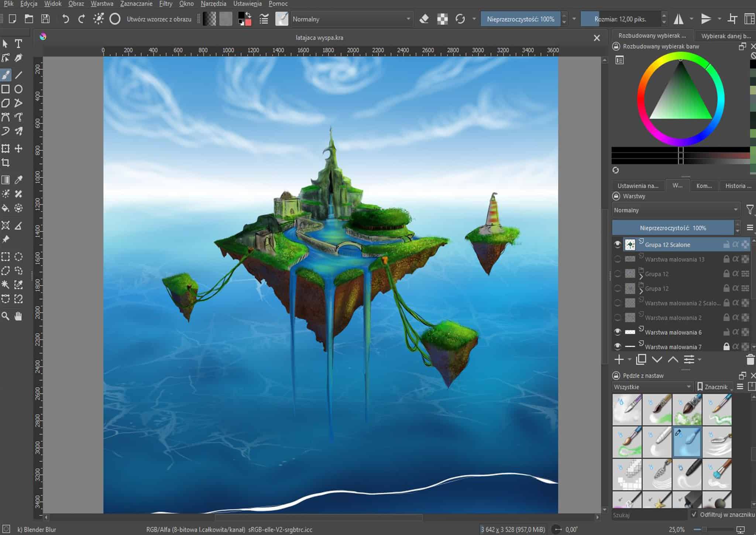Click the Znacznik tag button
This screenshot has width=756, height=535.
[x=714, y=387]
